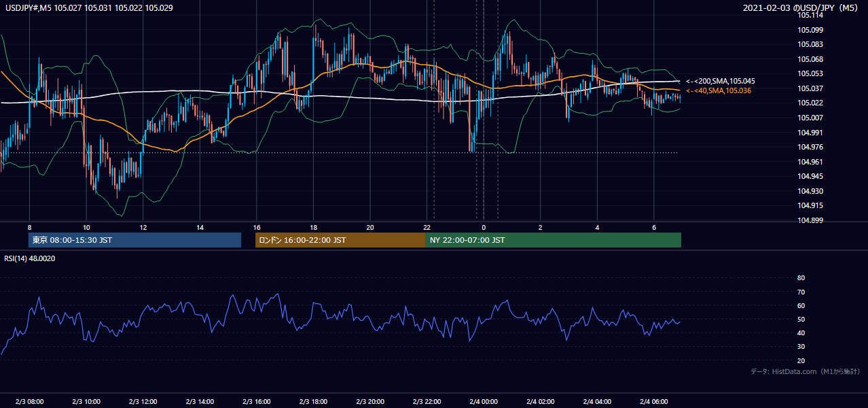Image resolution: width=868 pixels, height=408 pixels.
Task: Click hour label 0 under the price chart
Action: pyautogui.click(x=484, y=227)
